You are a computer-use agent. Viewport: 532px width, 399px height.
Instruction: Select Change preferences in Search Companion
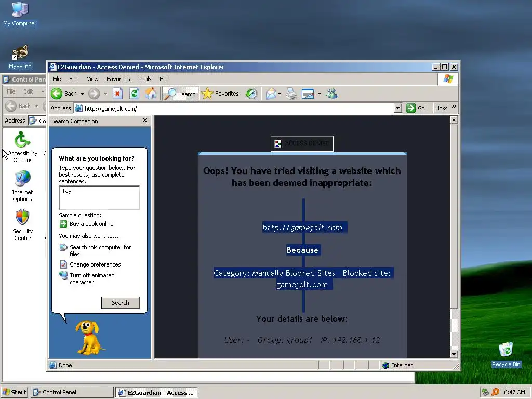click(95, 264)
